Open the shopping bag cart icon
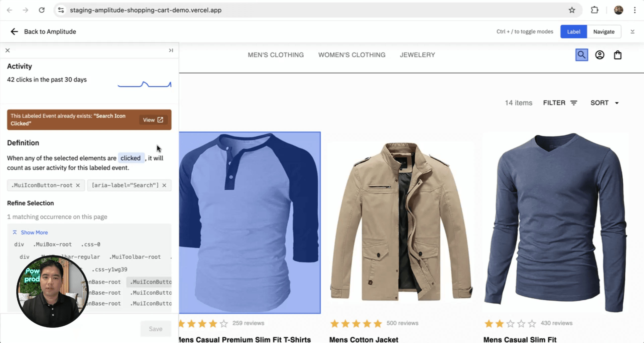Image resolution: width=644 pixels, height=343 pixels. coord(618,55)
